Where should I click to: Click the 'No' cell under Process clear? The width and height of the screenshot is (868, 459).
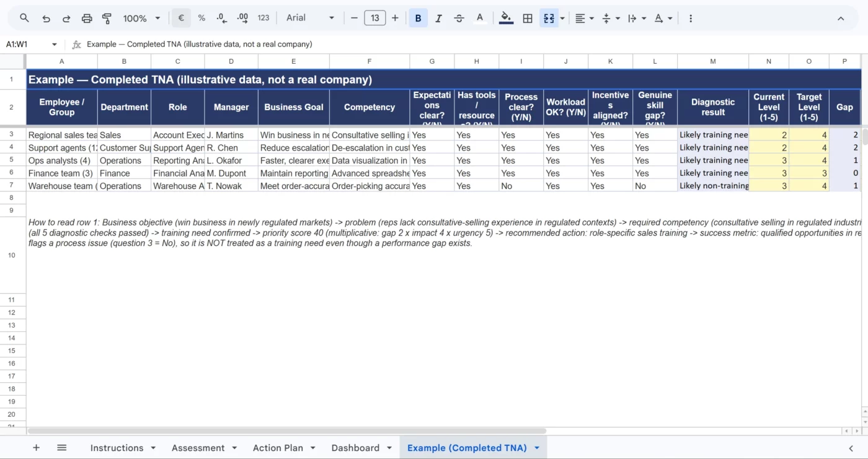[x=521, y=186]
